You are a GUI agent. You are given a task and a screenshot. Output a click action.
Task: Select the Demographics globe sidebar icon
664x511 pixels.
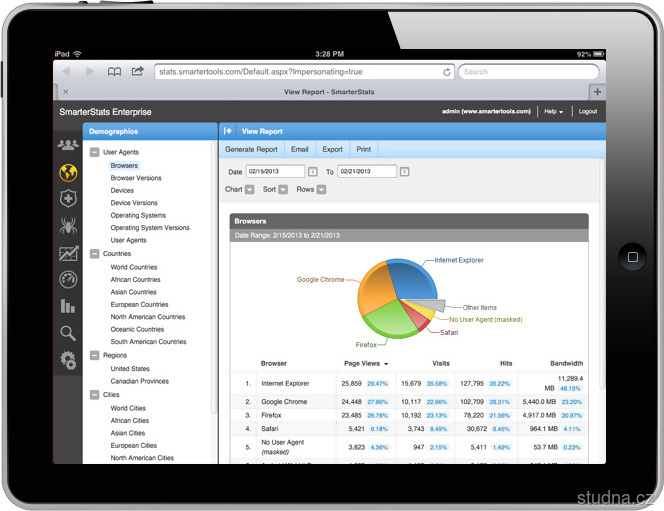click(x=68, y=173)
